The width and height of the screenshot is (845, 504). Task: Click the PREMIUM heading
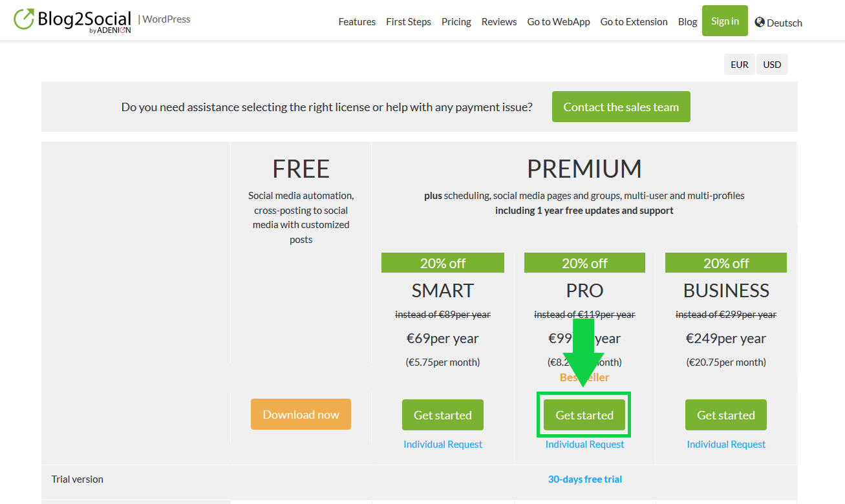[x=584, y=169]
